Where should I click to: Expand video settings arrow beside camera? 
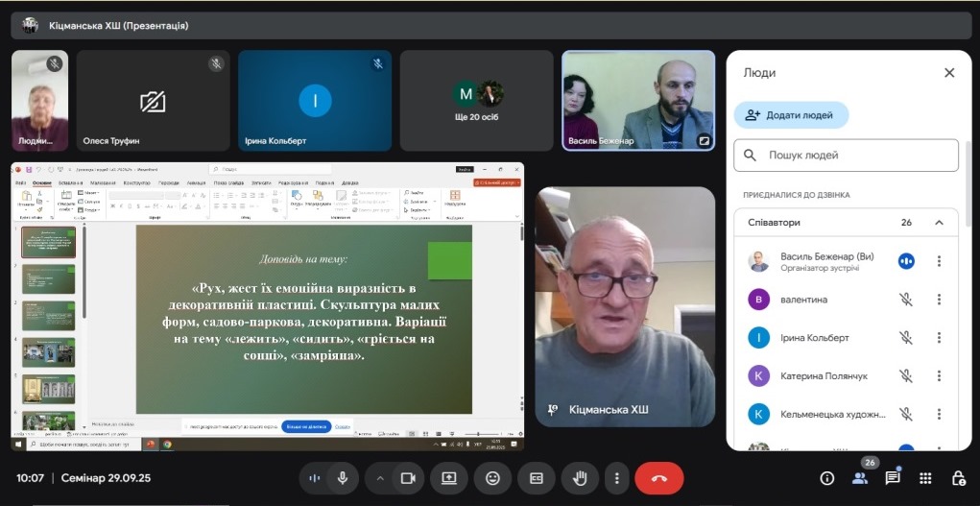pos(381,478)
